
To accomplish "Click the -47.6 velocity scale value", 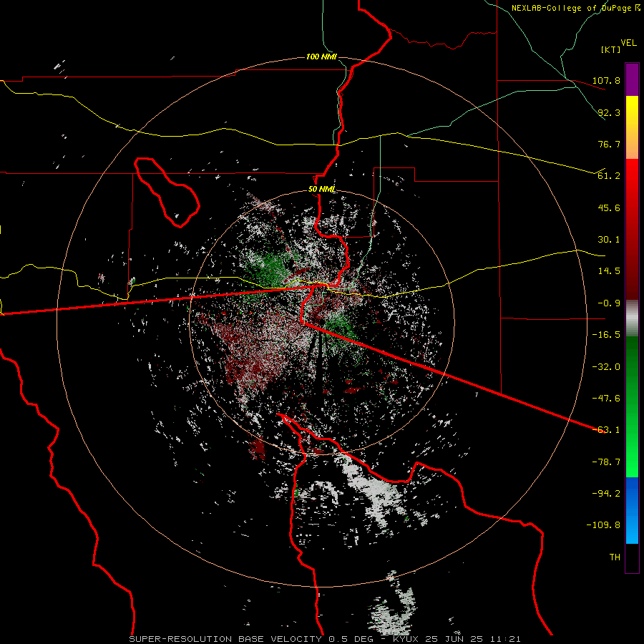I will pyautogui.click(x=606, y=399).
